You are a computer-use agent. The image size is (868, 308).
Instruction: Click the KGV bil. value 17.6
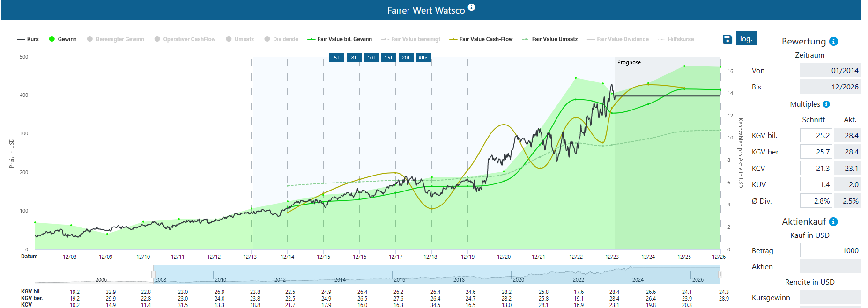579,292
